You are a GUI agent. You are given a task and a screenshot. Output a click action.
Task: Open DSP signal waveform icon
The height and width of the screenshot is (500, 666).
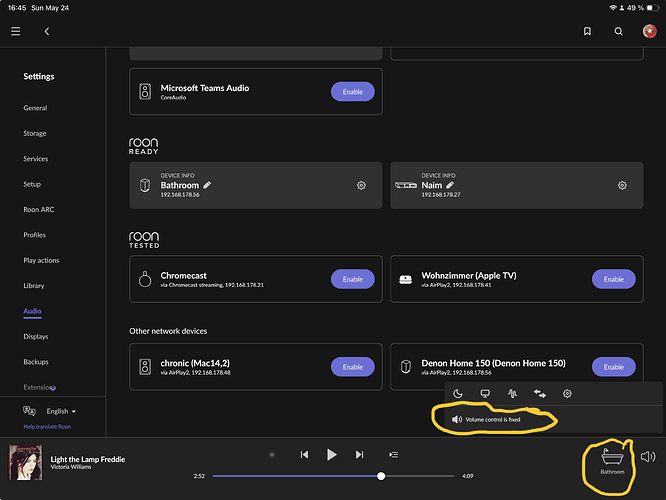click(x=512, y=393)
